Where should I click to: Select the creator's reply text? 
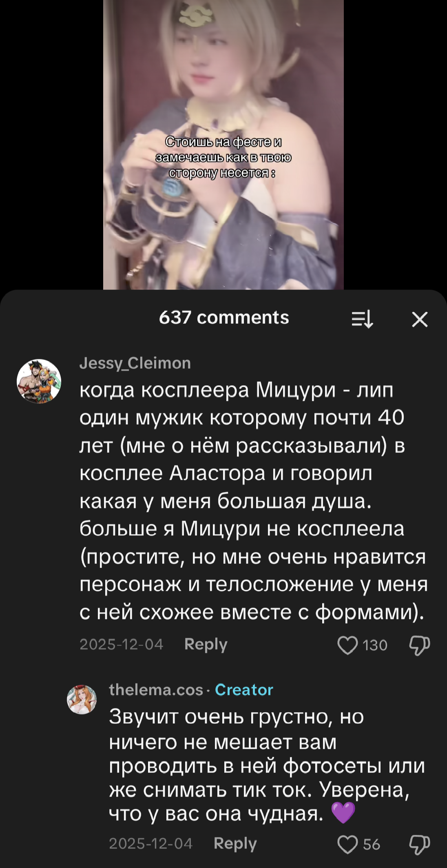(267, 765)
